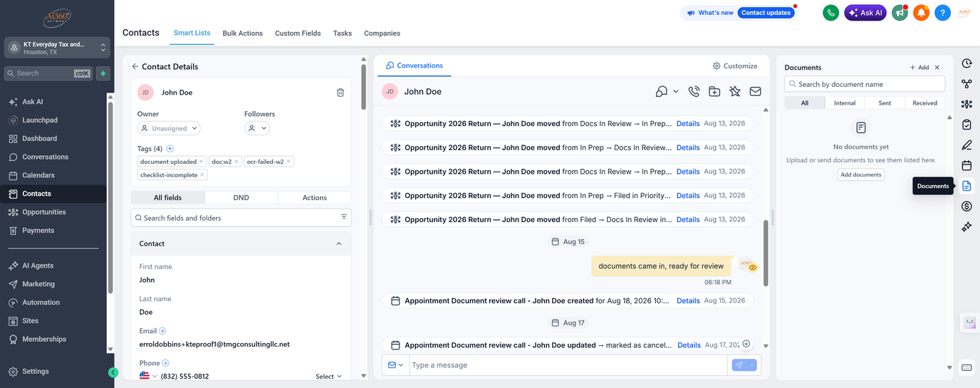Remove the 'document uploaded' tag

[x=202, y=162]
